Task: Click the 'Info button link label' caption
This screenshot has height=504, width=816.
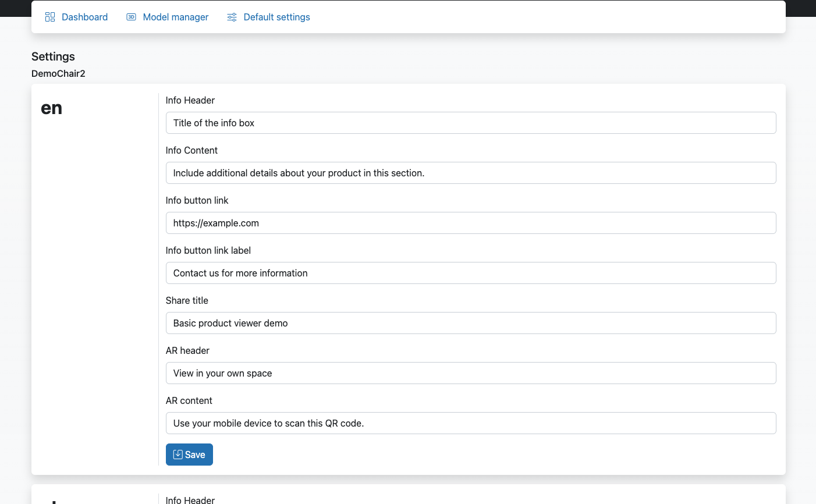Action: tap(208, 250)
